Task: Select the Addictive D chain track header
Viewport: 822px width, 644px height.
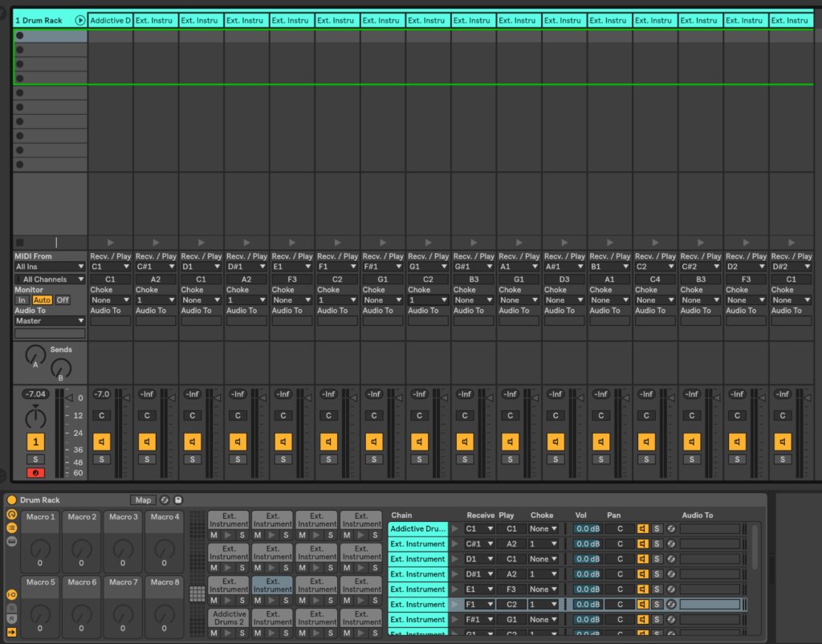Action: coord(110,20)
